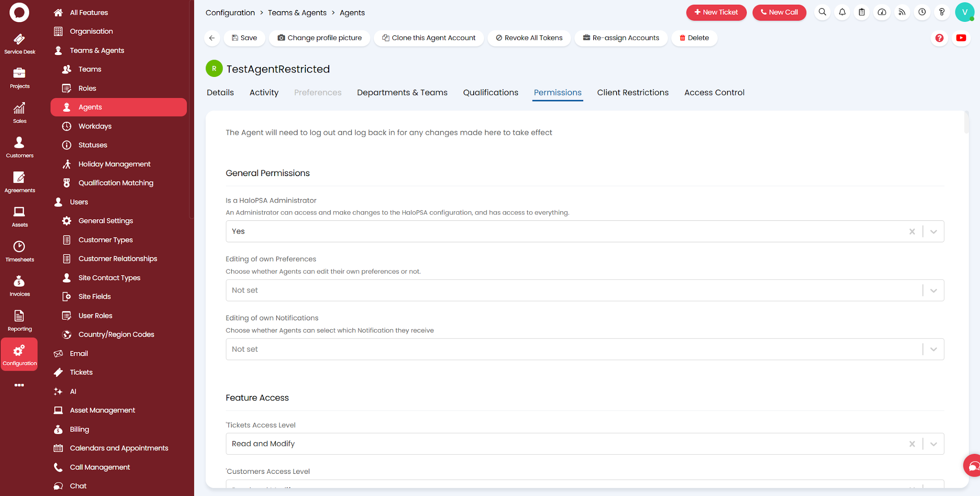
Task: Click the RSS feed icon
Action: [x=902, y=12]
